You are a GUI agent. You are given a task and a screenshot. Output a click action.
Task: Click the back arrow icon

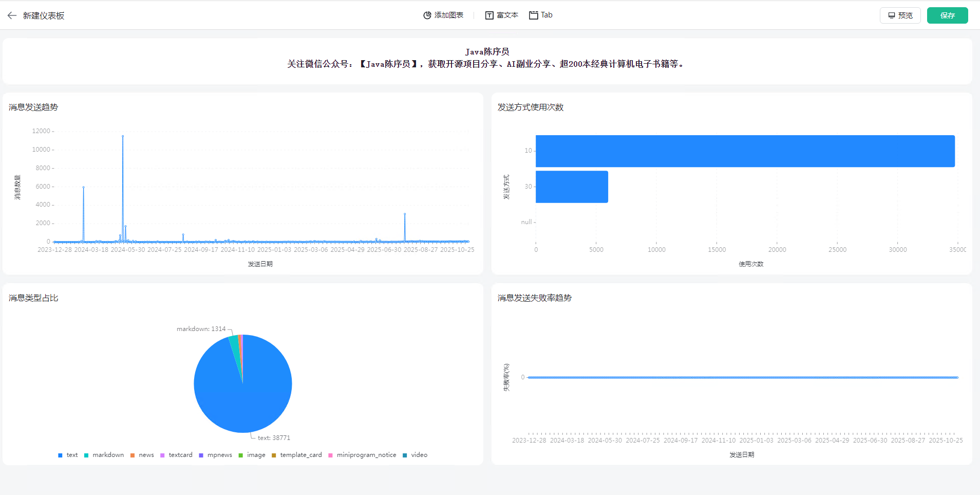(12, 15)
